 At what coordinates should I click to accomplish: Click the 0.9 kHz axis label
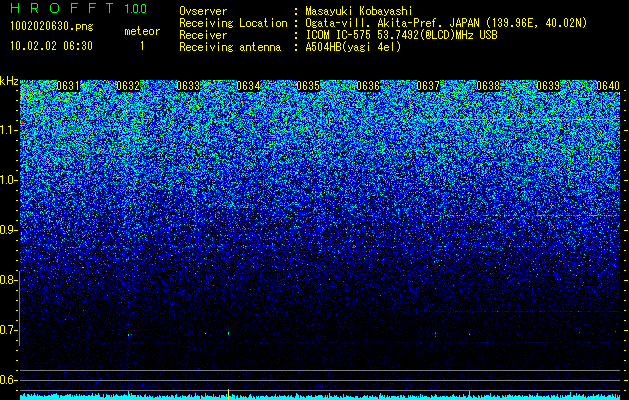coord(9,230)
